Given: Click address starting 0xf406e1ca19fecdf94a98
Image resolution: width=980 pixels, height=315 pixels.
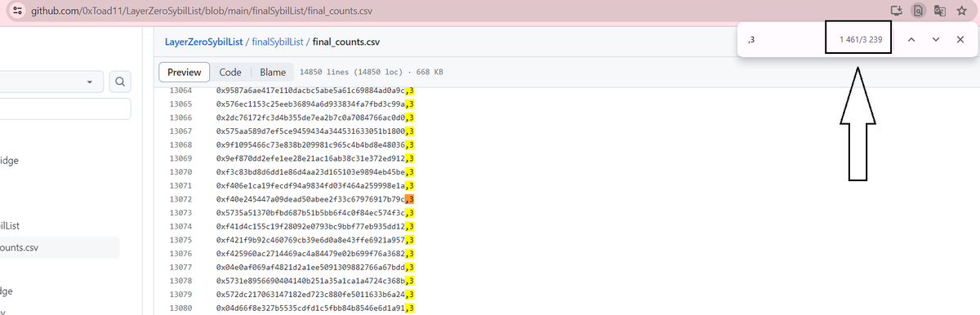Looking at the screenshot, I should 311,185.
